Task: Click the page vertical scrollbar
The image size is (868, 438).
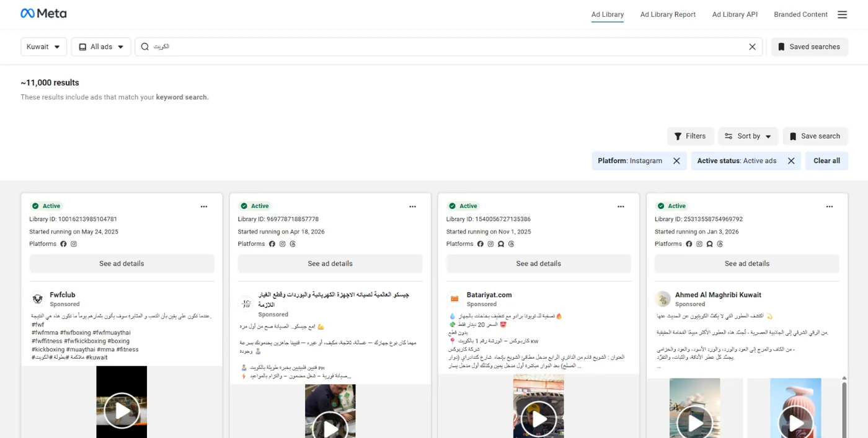Action: 844,409
